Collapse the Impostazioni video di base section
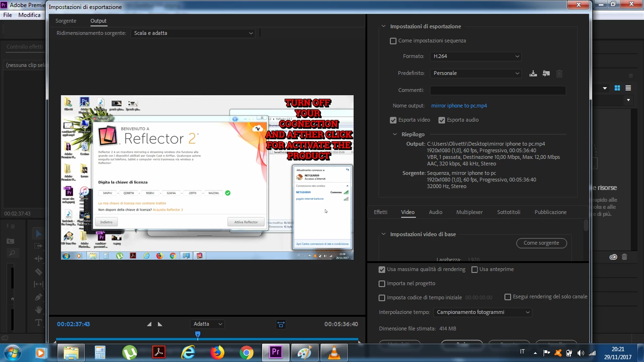 pos(383,234)
